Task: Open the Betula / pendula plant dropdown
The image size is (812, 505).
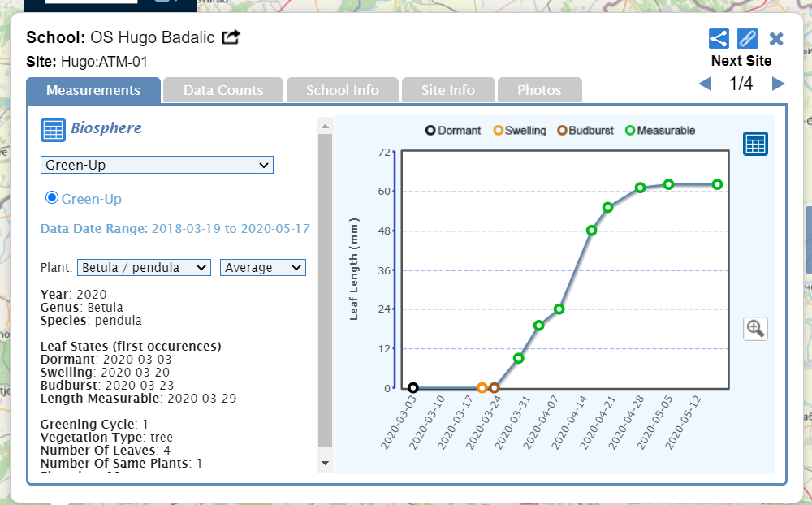Action: click(144, 268)
